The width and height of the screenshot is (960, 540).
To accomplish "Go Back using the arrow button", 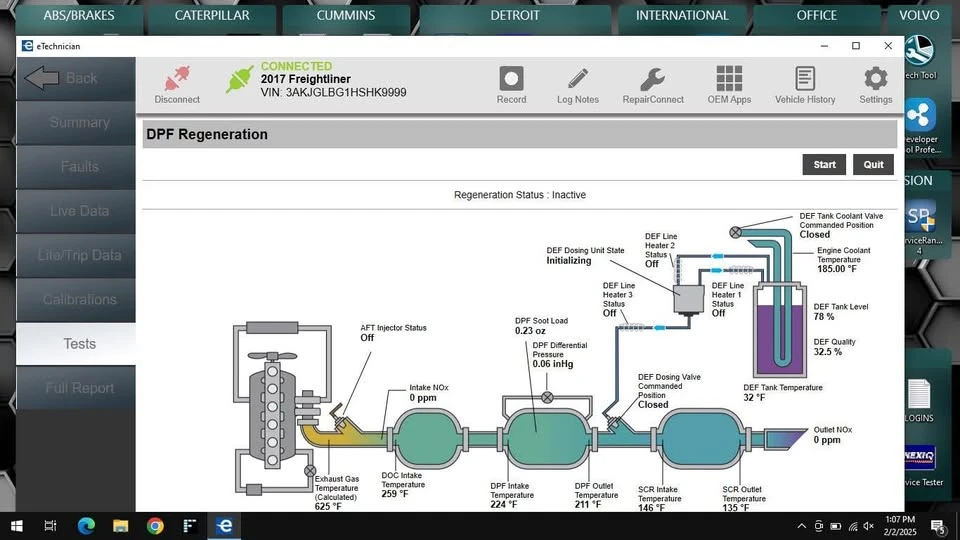I will pos(76,78).
